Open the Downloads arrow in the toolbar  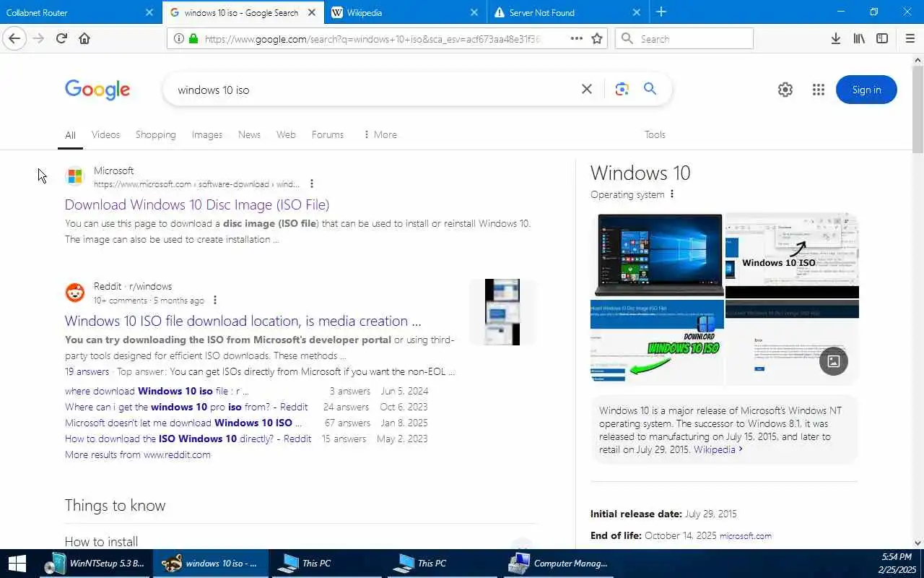pos(835,38)
